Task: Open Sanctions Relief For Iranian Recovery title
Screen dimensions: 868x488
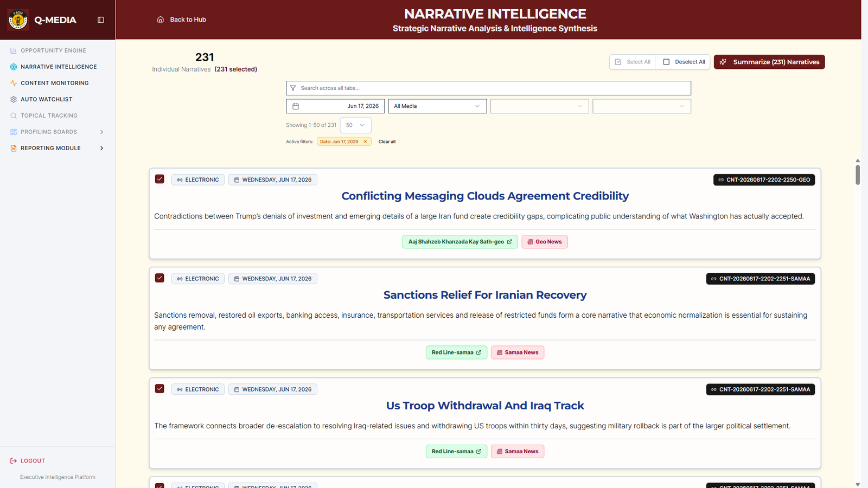Action: [x=485, y=295]
